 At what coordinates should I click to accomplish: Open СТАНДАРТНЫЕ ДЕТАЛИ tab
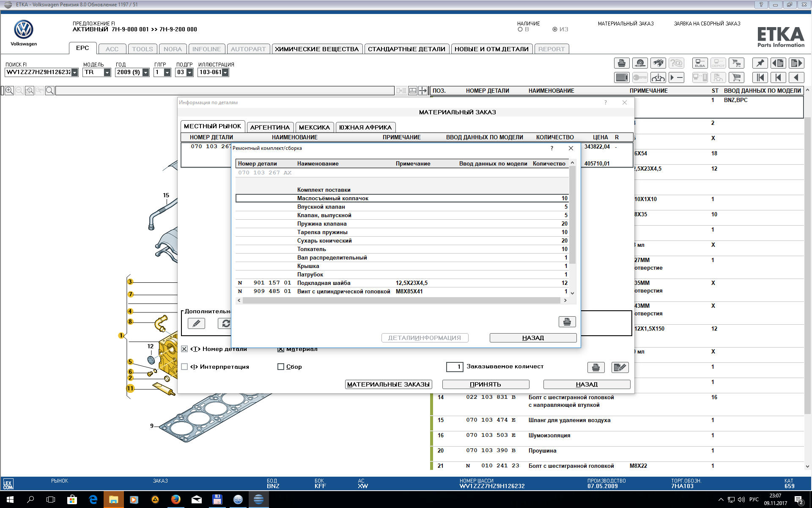(x=406, y=49)
